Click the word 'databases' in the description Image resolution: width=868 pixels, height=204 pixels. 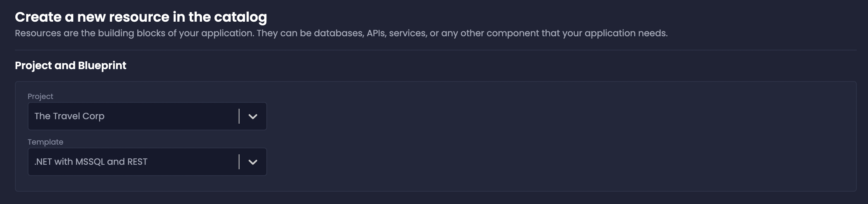[x=339, y=33]
